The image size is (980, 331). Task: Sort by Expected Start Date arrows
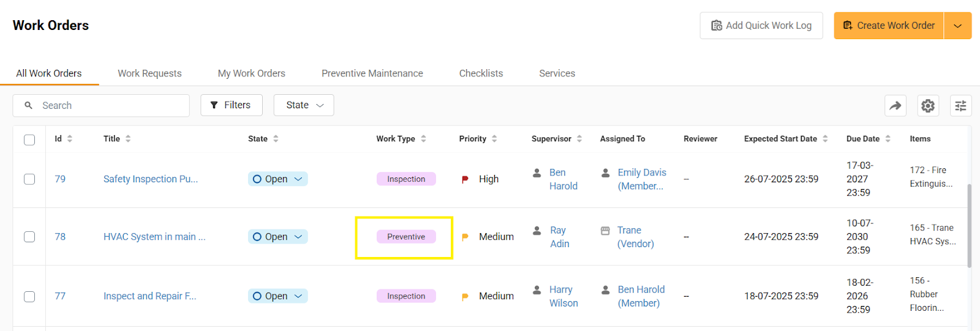point(825,139)
